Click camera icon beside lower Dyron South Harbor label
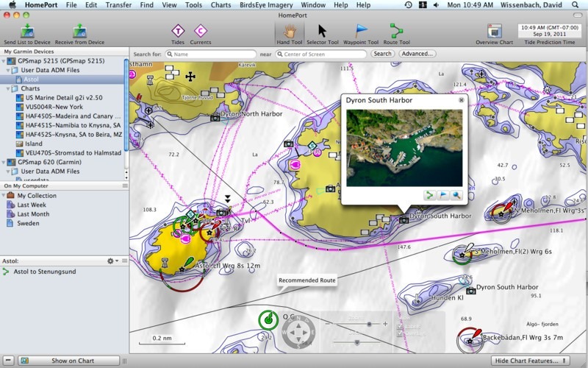Screen dimensions: 588x368 (x=470, y=291)
